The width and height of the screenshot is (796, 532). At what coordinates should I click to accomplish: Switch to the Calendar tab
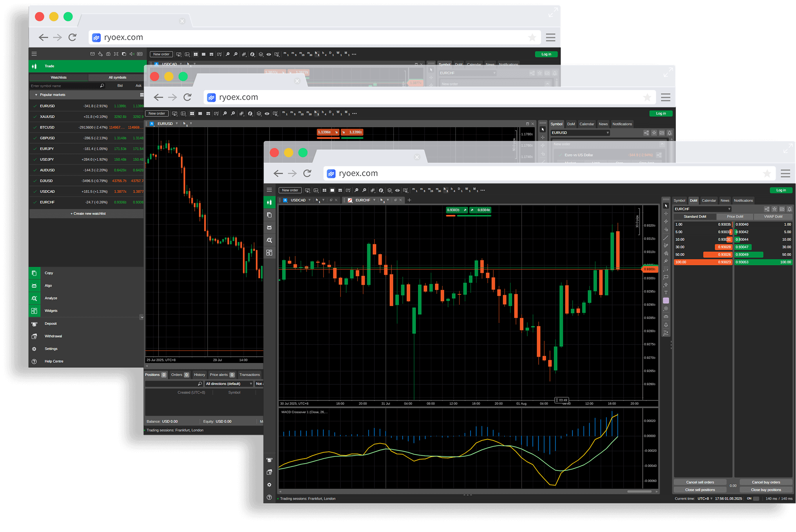(x=709, y=200)
